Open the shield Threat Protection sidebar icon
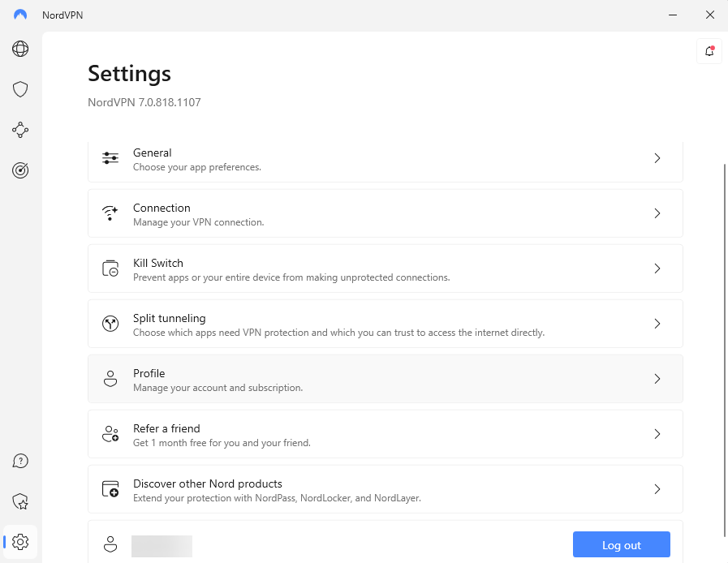728x563 pixels. click(x=20, y=89)
